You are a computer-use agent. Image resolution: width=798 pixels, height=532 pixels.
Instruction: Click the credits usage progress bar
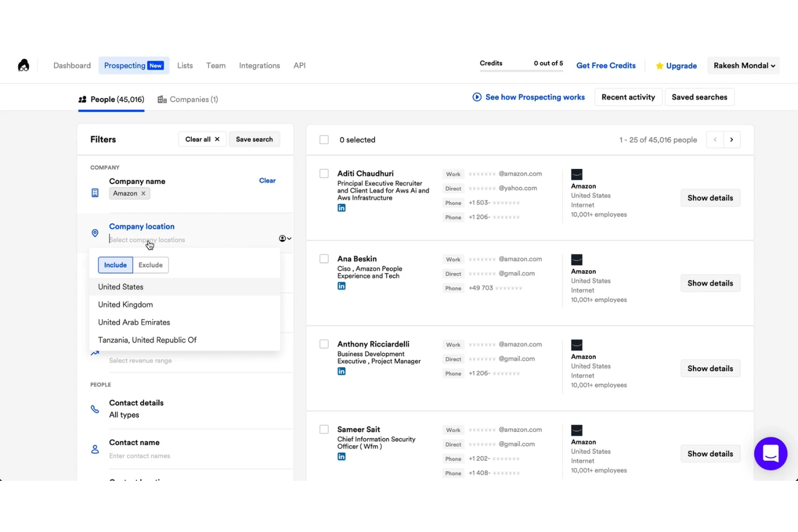click(521, 71)
